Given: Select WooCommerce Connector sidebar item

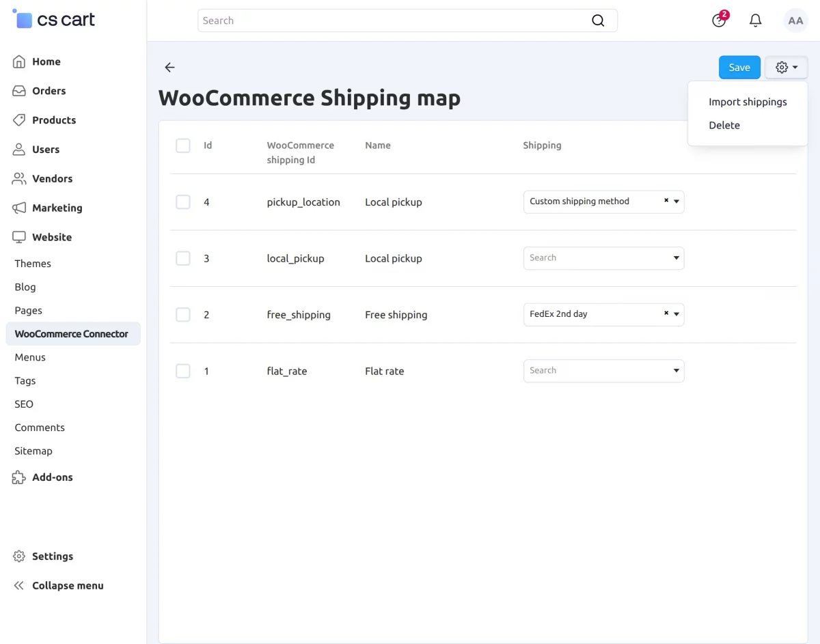Looking at the screenshot, I should [x=73, y=334].
